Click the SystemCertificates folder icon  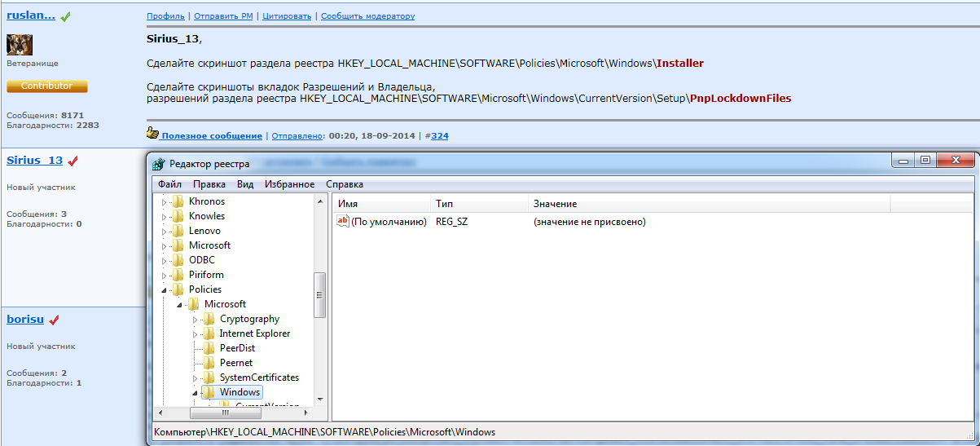tap(209, 378)
